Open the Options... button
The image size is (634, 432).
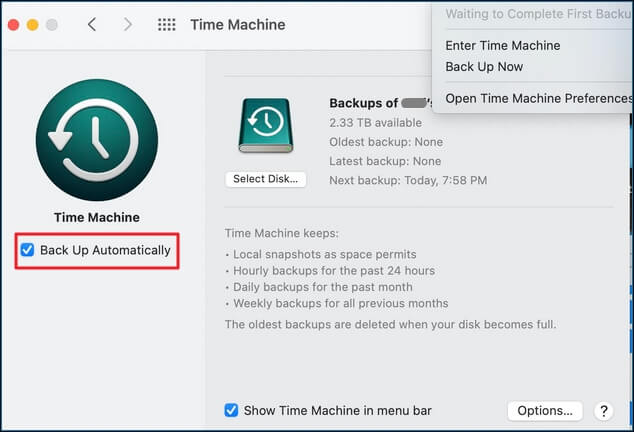pyautogui.click(x=545, y=411)
